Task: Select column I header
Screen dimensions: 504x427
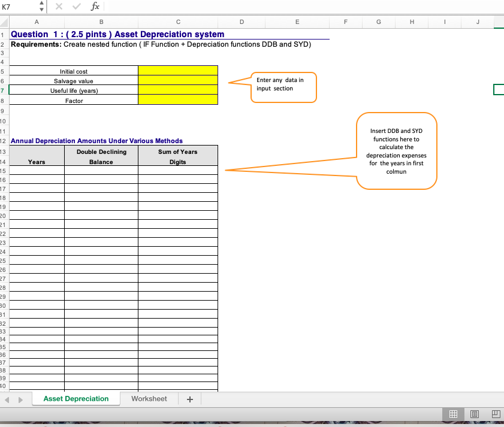Action: tap(445, 22)
